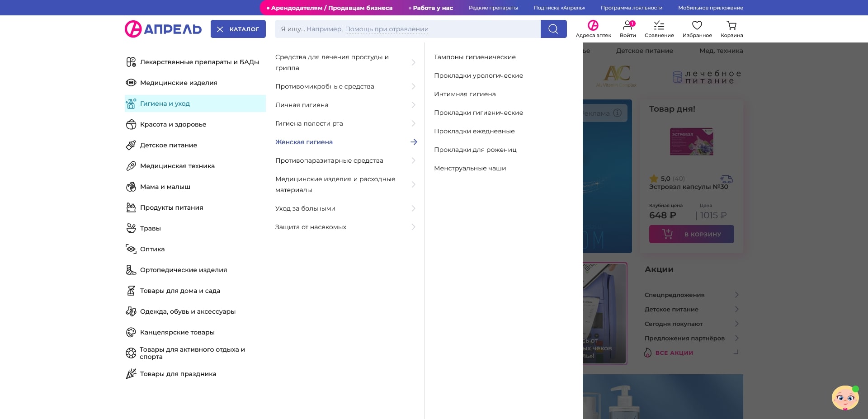
Task: Click the search magnifier icon
Action: point(553,28)
